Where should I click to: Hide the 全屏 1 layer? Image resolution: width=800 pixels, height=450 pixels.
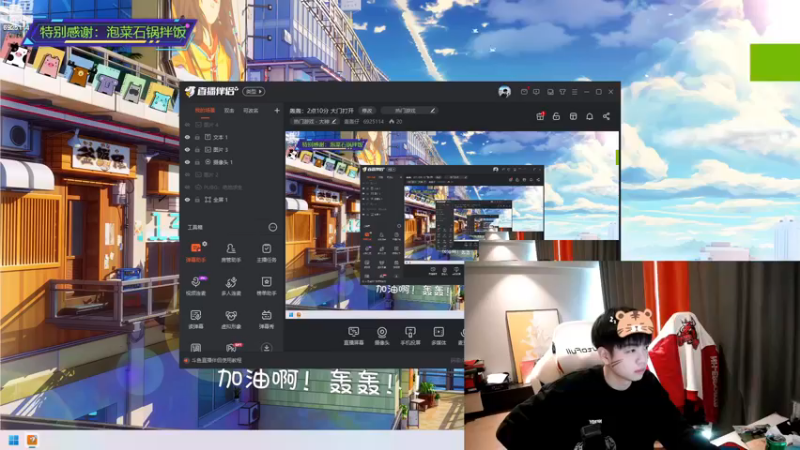coord(187,200)
